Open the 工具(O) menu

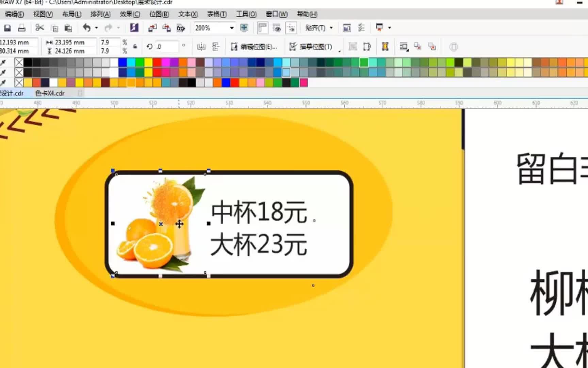246,14
